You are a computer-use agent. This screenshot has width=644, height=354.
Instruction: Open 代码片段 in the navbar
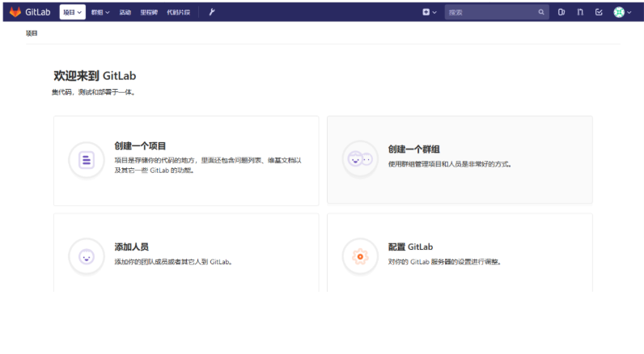(178, 12)
